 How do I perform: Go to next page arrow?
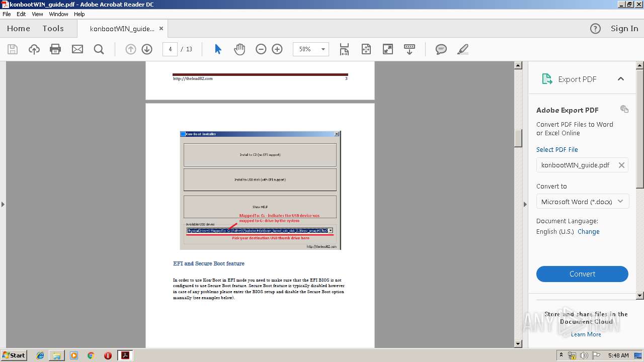147,49
